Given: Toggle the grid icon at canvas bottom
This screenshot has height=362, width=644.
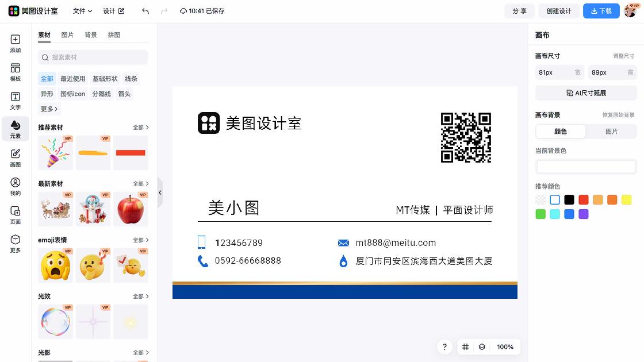Looking at the screenshot, I should point(465,347).
